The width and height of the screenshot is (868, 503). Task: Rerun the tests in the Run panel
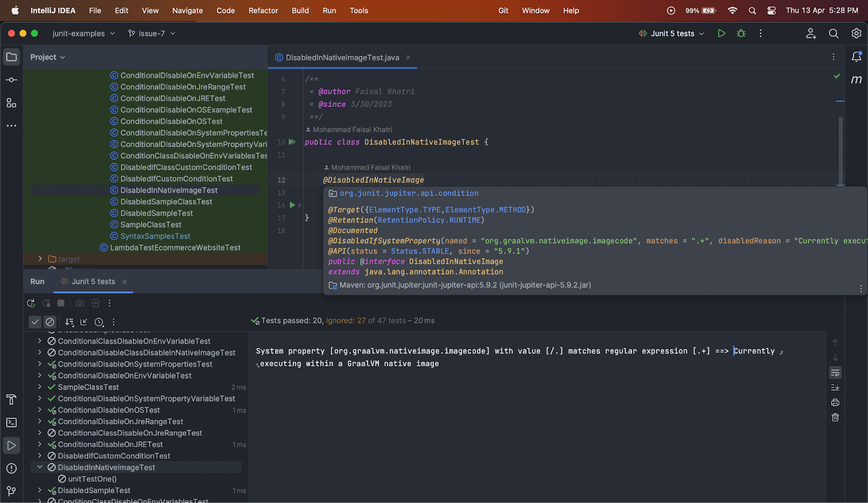(31, 303)
